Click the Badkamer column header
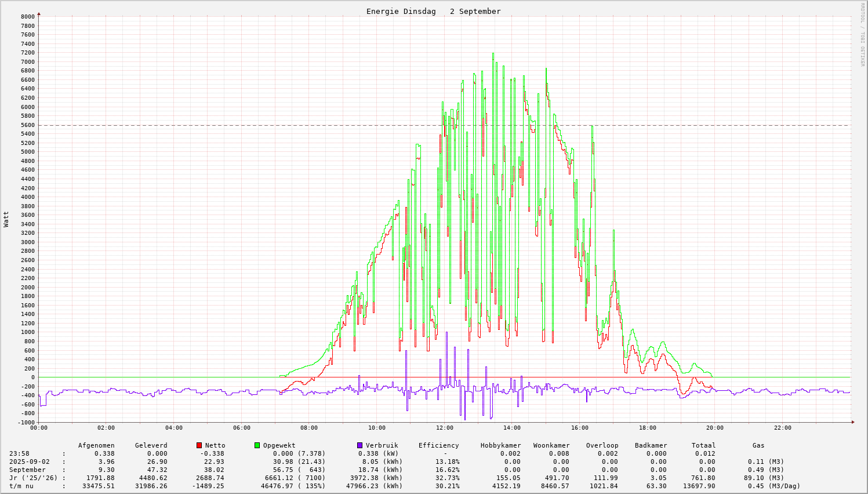 [651, 445]
